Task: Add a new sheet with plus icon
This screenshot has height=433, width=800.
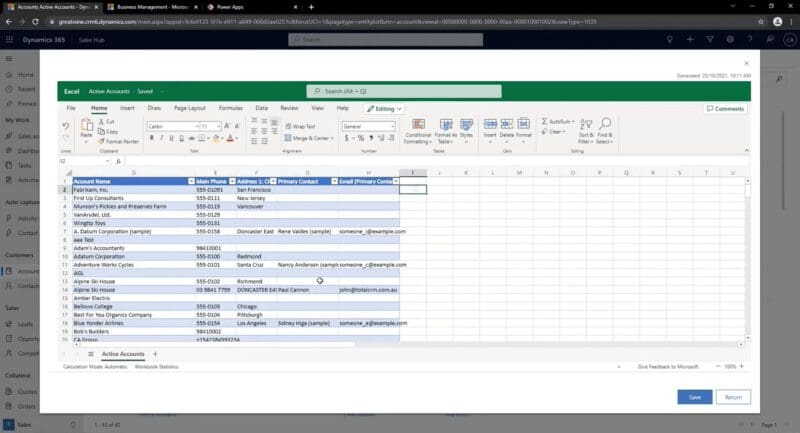Action: pyautogui.click(x=155, y=354)
